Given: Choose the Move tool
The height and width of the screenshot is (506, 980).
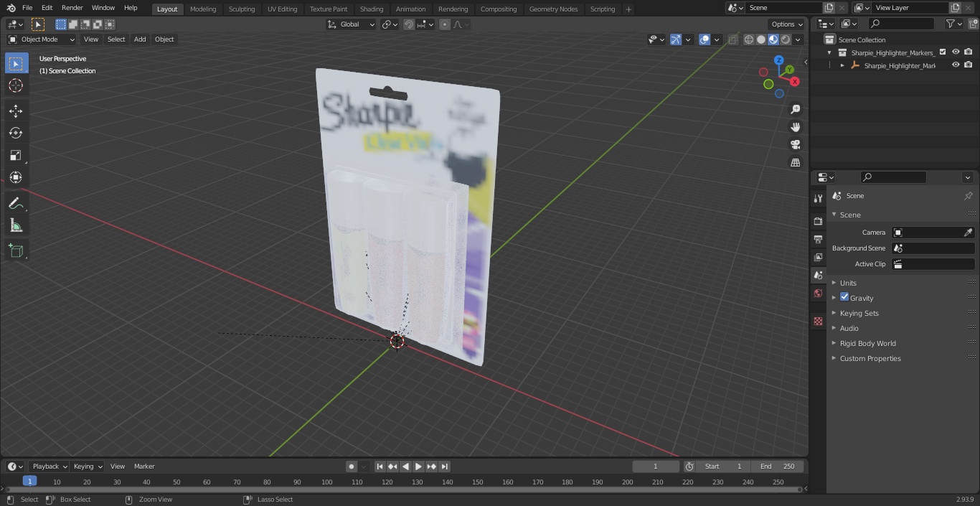Looking at the screenshot, I should [x=16, y=111].
